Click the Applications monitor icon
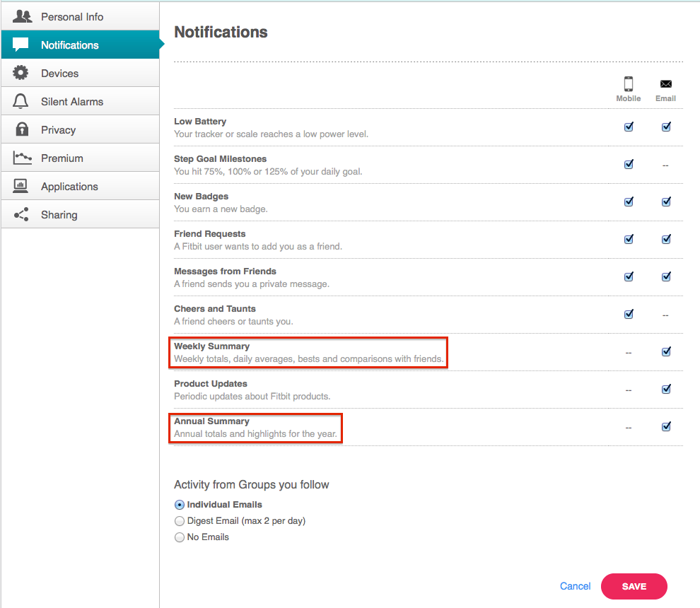The width and height of the screenshot is (700, 608). coord(22,186)
